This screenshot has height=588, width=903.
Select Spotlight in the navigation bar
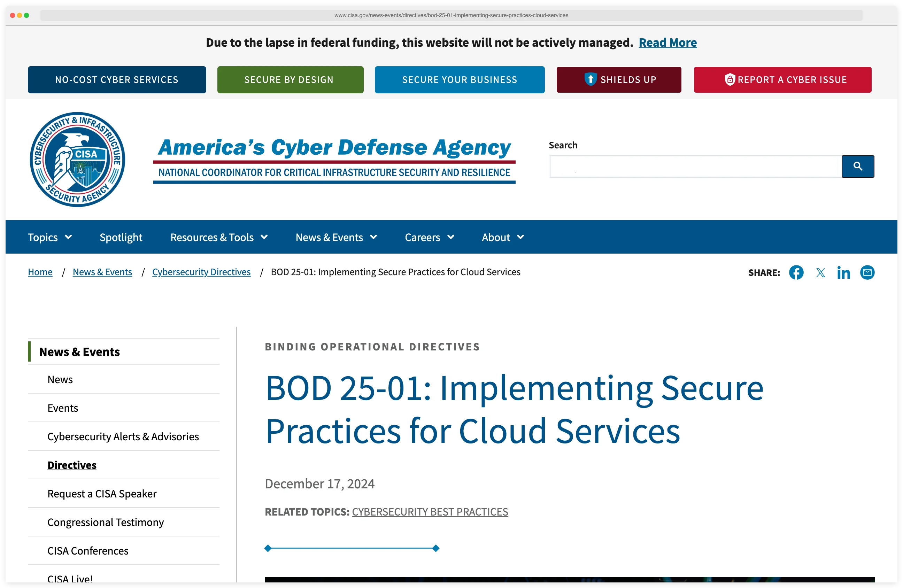point(121,237)
